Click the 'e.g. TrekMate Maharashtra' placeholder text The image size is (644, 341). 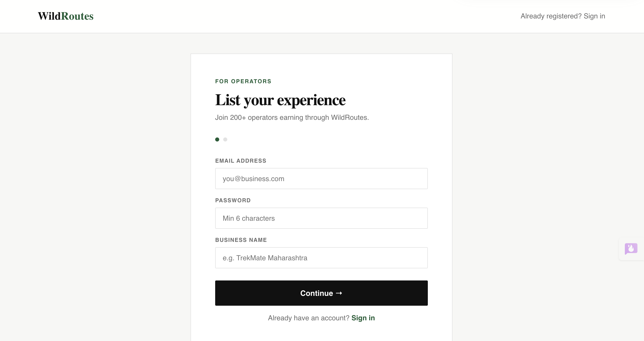click(x=265, y=258)
